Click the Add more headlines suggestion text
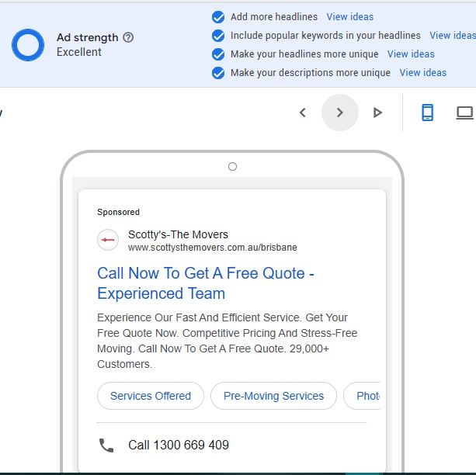476x475 pixels. click(274, 17)
